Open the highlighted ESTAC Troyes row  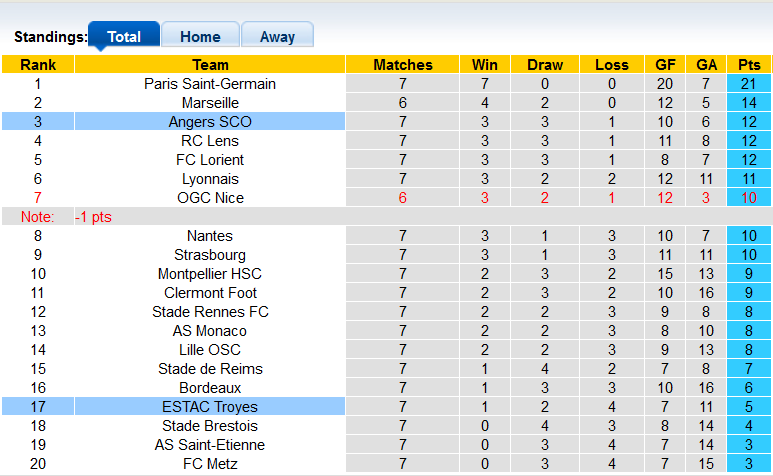click(x=210, y=407)
